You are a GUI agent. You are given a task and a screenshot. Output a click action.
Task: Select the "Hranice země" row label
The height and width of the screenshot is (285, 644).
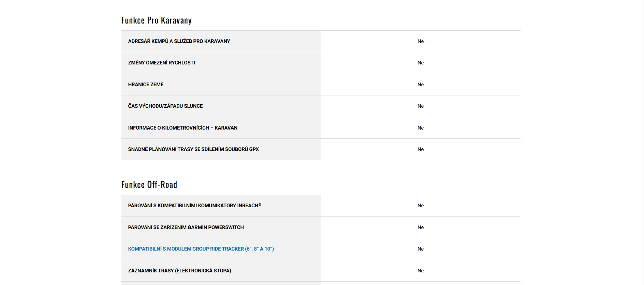click(146, 85)
